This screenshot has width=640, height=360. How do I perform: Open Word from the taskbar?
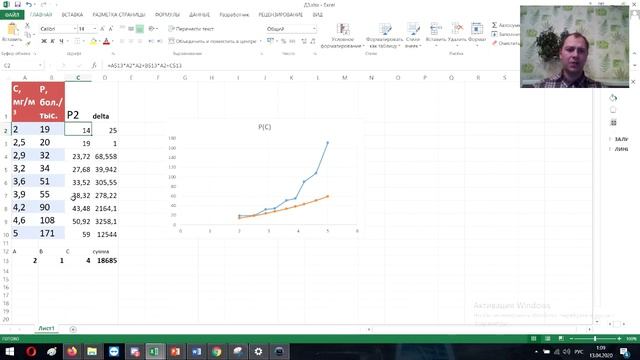click(196, 352)
